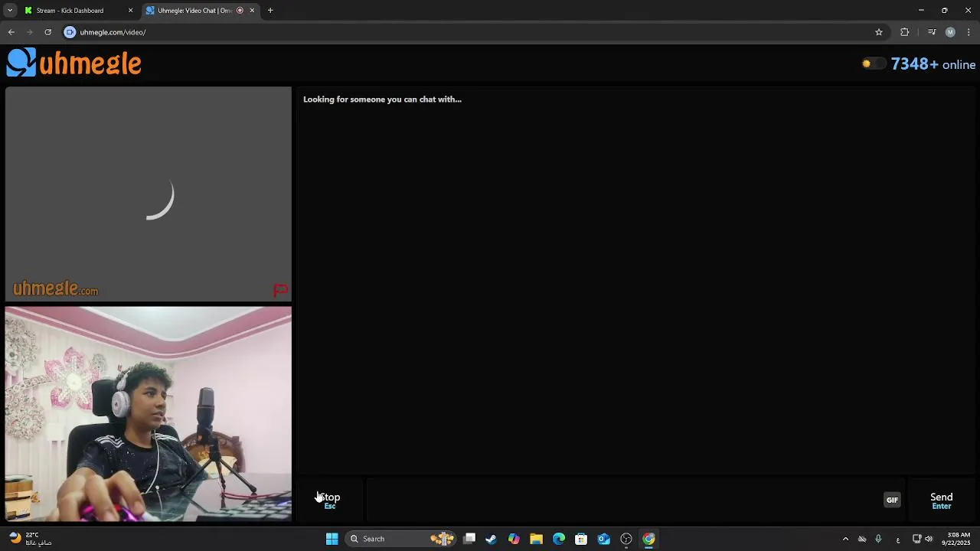Close the Kick Dashboard tab

coord(130,11)
